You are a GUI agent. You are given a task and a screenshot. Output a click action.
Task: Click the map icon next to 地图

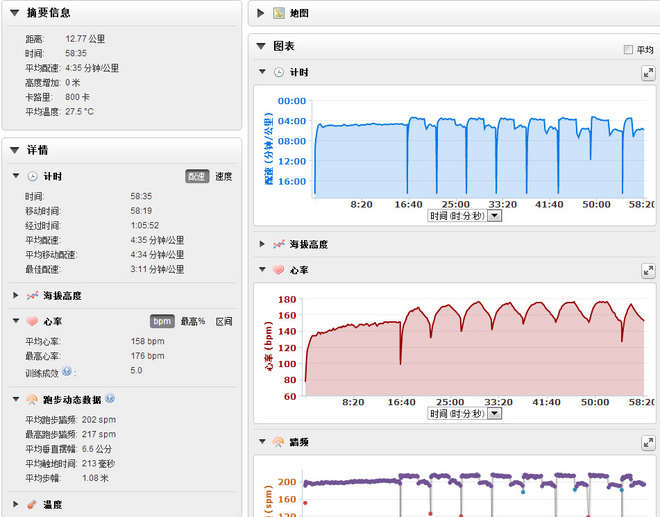[279, 13]
